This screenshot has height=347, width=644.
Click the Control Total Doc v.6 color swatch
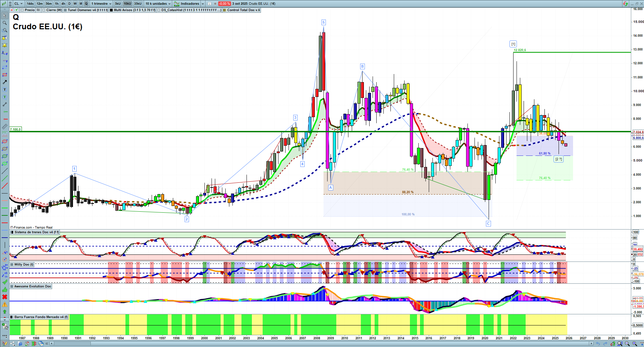[225, 10]
